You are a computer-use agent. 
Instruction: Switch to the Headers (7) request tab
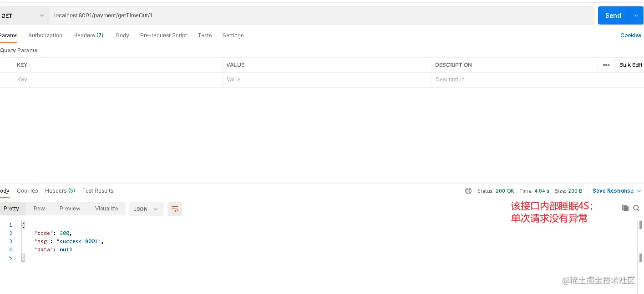pos(88,35)
